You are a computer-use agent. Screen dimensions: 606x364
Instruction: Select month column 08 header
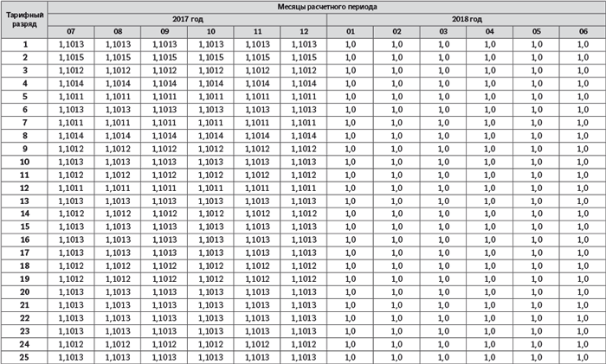click(x=118, y=31)
